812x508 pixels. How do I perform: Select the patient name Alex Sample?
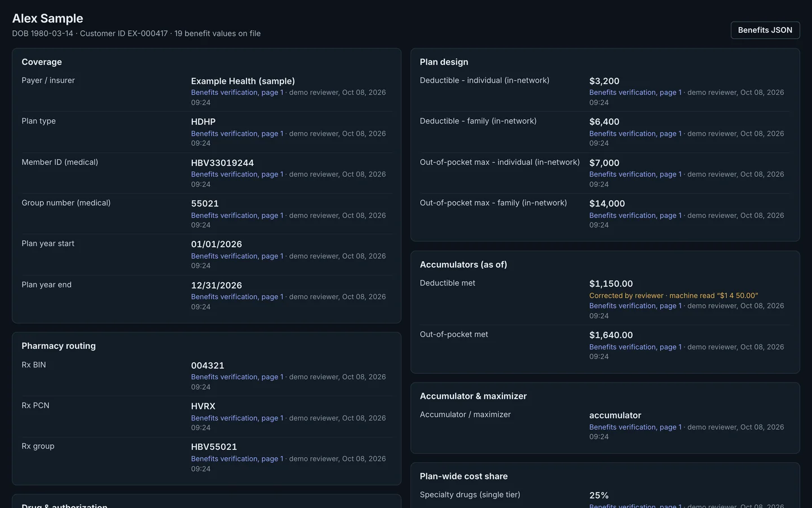click(x=48, y=19)
